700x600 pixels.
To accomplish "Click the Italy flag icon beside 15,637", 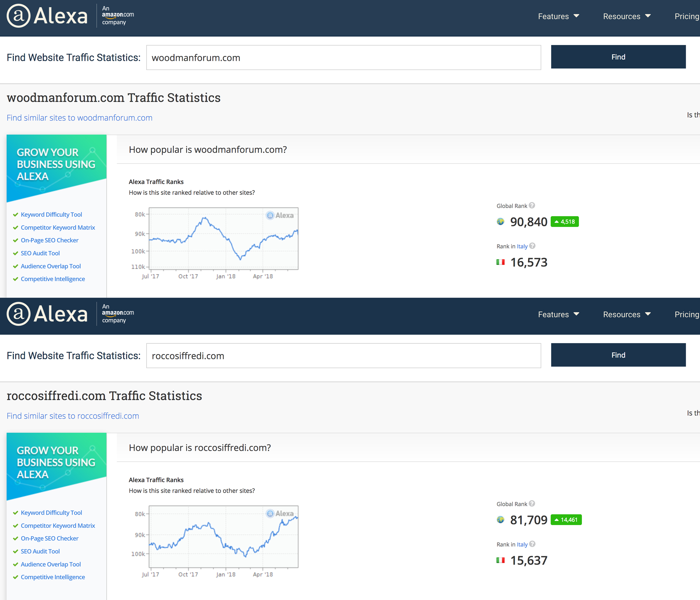I will coord(500,560).
